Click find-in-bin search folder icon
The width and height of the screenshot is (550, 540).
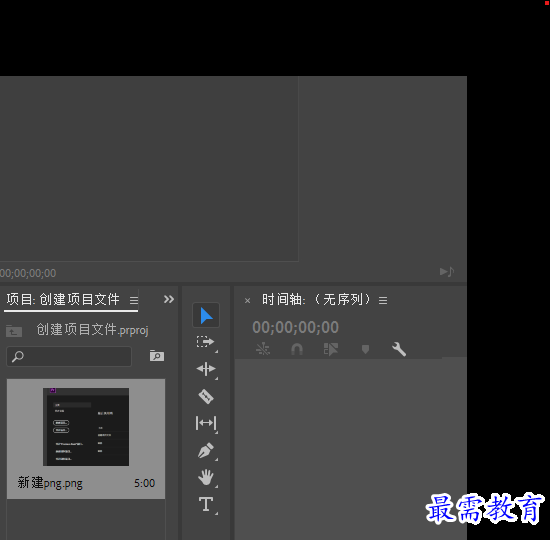pyautogui.click(x=157, y=355)
